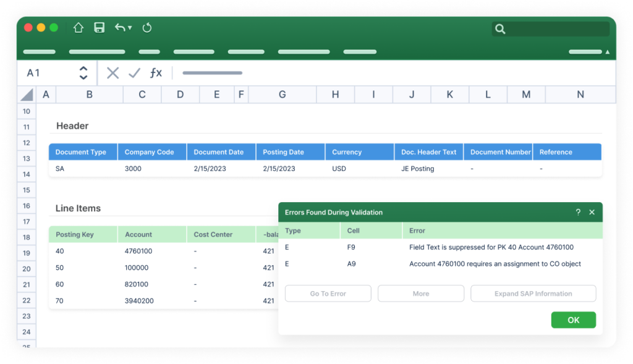Viewport: 633px width, 364px height.
Task: Select column H by its header
Action: 335,94
